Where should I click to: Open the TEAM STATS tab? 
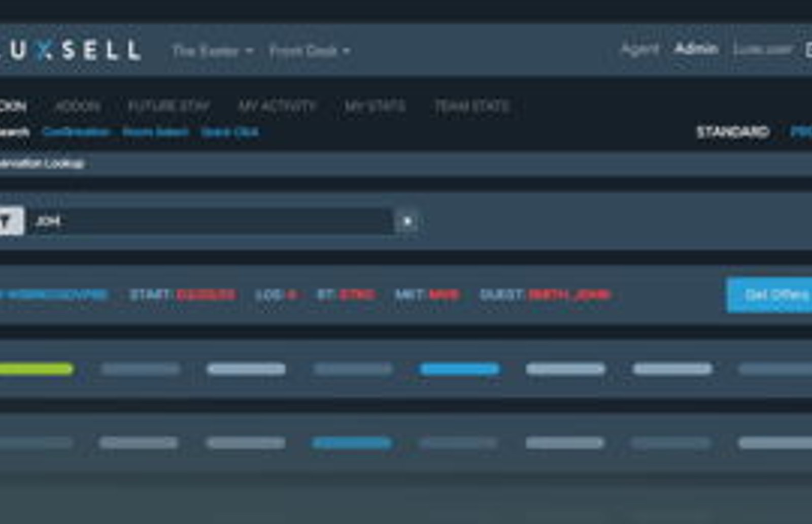click(x=472, y=106)
